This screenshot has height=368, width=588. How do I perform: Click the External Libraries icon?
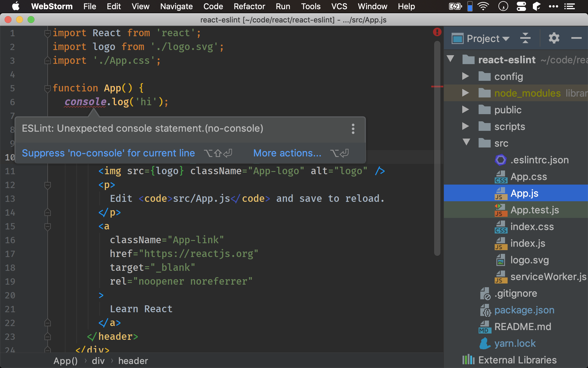tap(469, 360)
